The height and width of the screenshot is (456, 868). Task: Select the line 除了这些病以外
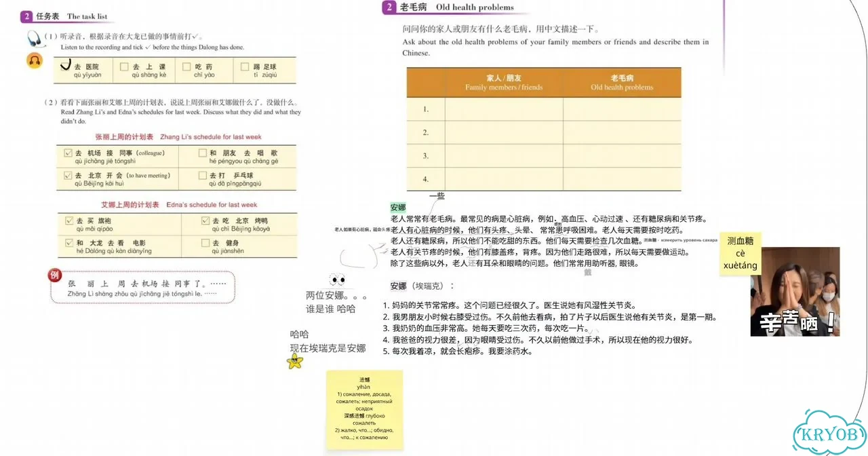(514, 263)
